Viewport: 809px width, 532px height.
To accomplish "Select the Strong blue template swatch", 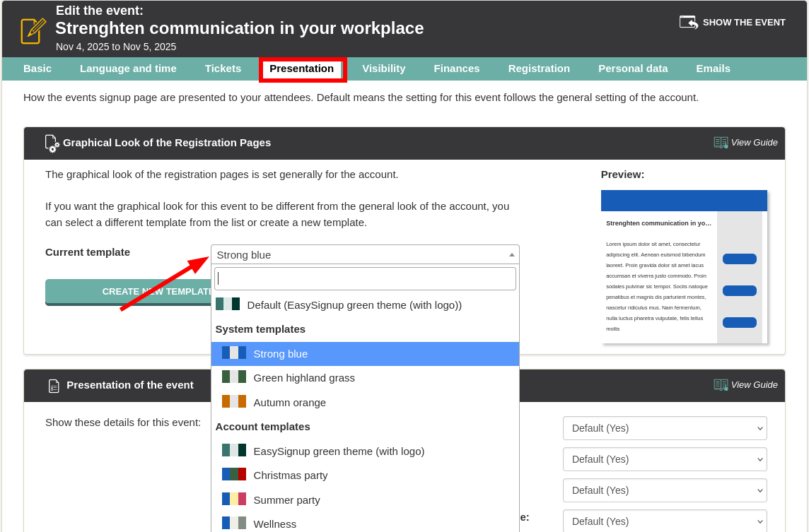I will [x=233, y=353].
